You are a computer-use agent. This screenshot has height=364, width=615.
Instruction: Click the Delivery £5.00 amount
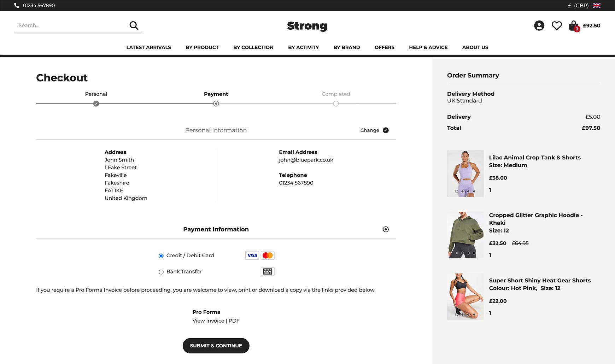pos(593,117)
